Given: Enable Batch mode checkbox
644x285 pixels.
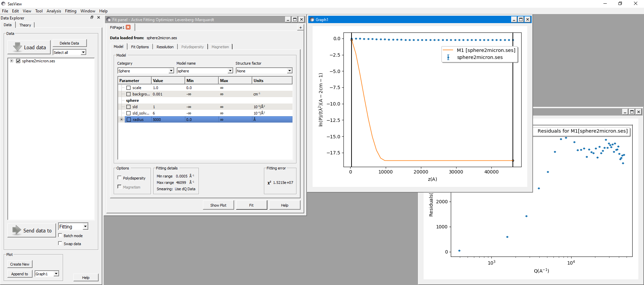Looking at the screenshot, I should pos(60,235).
